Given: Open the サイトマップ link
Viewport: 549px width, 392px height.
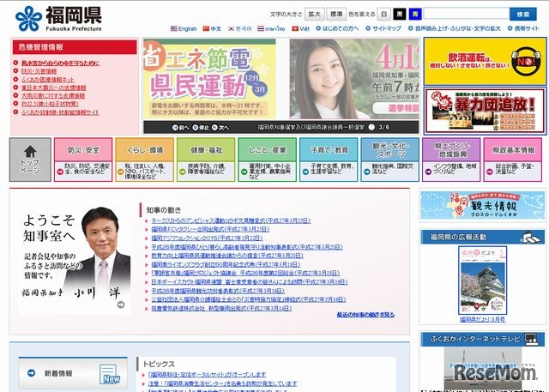Looking at the screenshot, I should click(383, 28).
